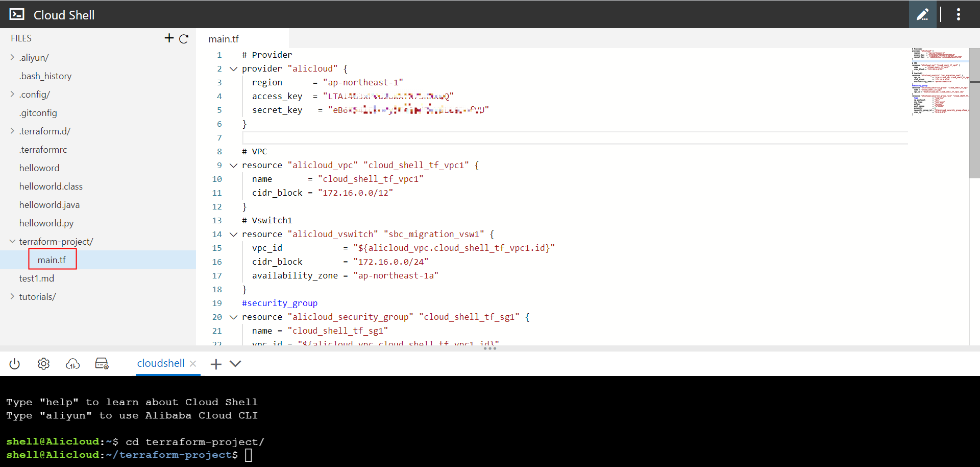The height and width of the screenshot is (467, 980).
Task: Click the editor vertical scrollbar thumb
Action: (974, 113)
